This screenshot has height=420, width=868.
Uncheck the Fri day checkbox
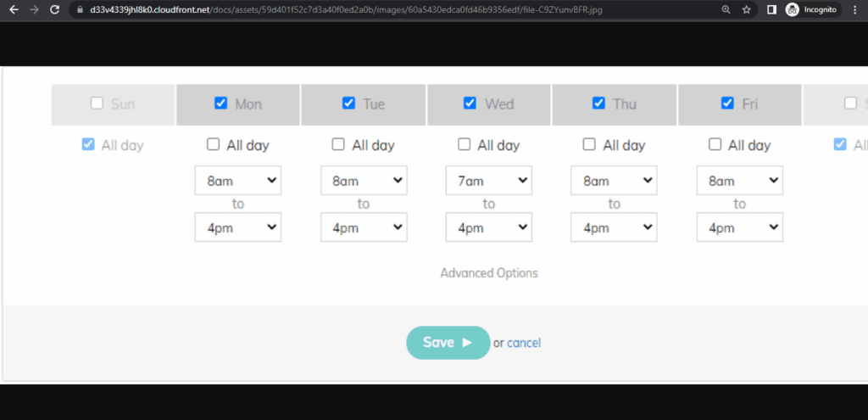point(727,103)
